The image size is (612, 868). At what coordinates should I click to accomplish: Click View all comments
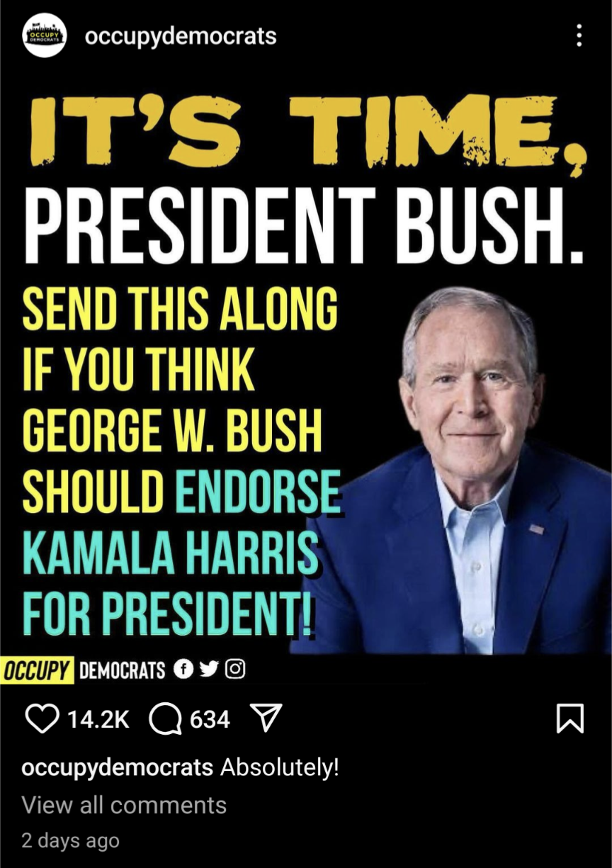coord(124,805)
